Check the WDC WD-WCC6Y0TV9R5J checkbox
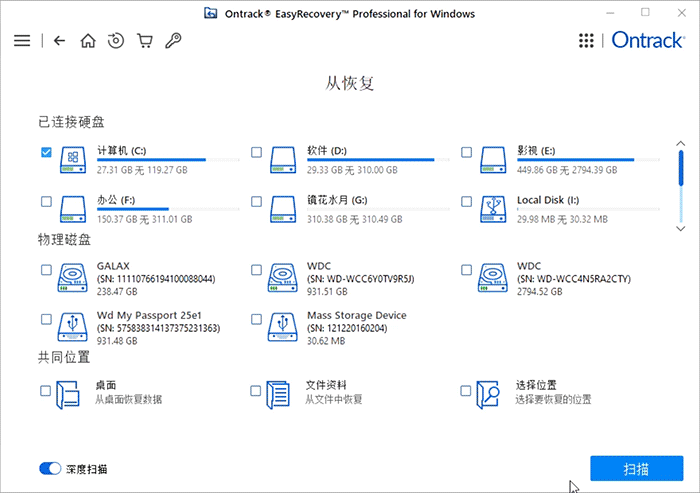700x493 pixels. pos(256,270)
